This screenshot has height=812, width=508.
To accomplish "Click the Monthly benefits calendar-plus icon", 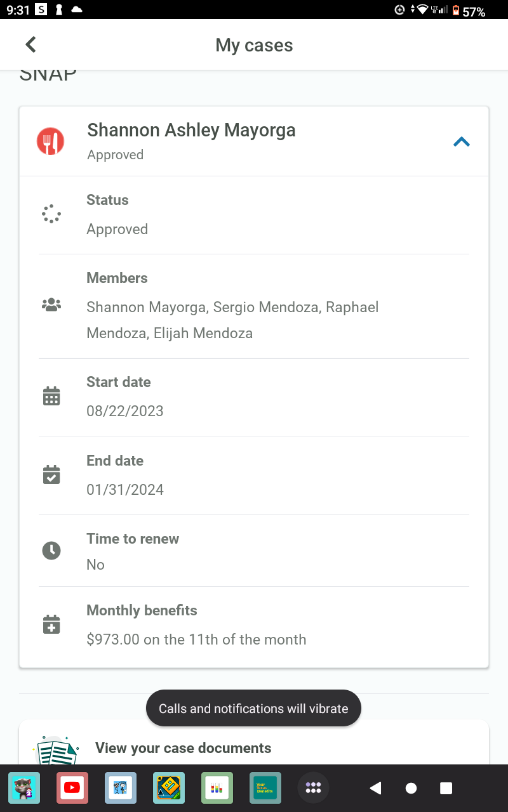I will tap(51, 624).
